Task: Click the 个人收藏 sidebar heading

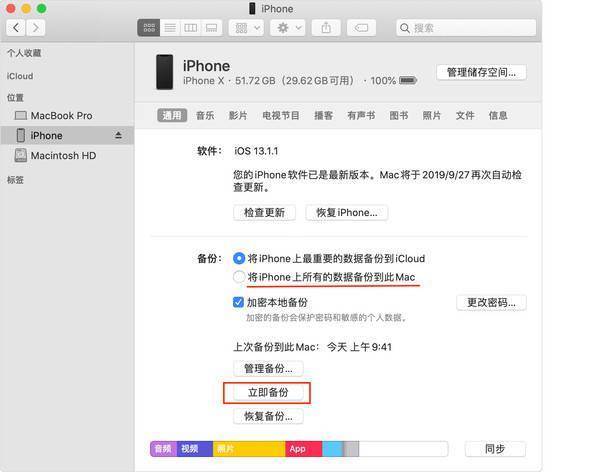Action: (24, 53)
